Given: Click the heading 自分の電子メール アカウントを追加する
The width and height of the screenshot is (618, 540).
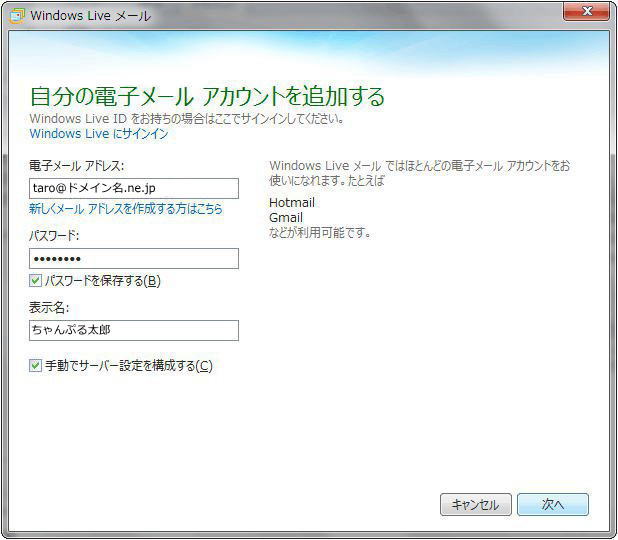Looking at the screenshot, I should click(207, 96).
